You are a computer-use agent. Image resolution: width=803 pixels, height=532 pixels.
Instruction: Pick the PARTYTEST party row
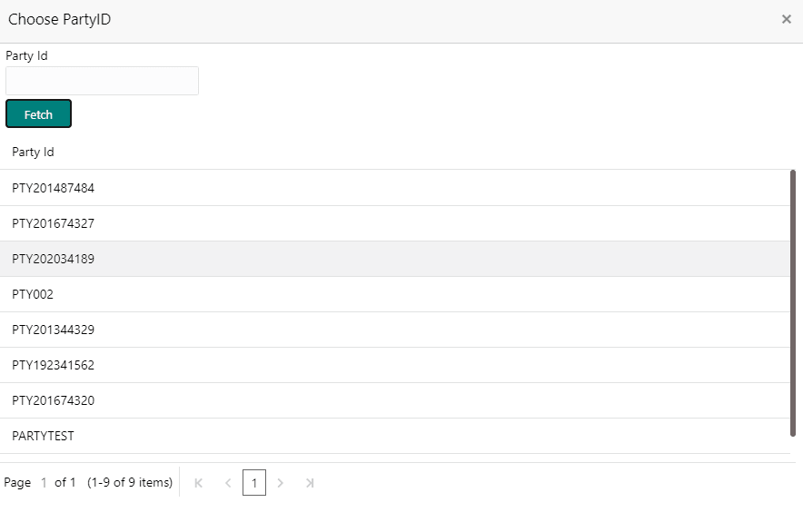coord(43,436)
